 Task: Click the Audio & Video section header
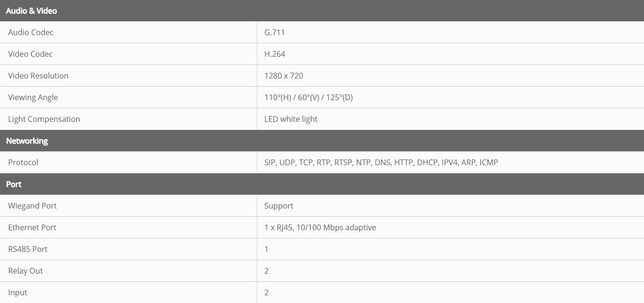[31, 11]
